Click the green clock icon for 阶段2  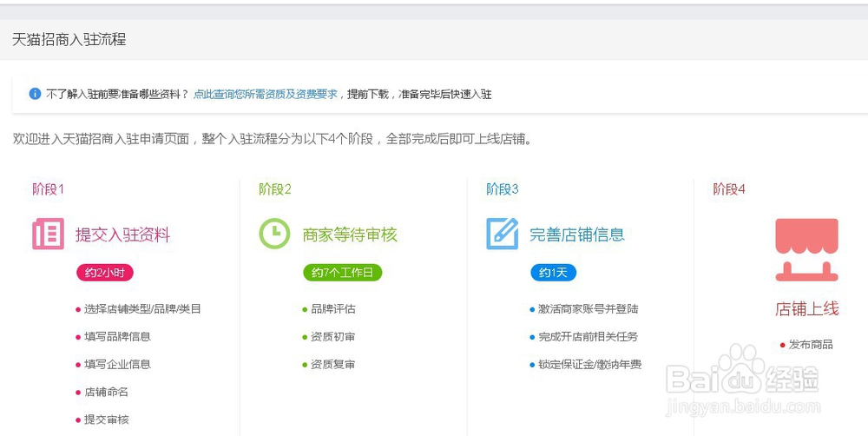pyautogui.click(x=274, y=234)
